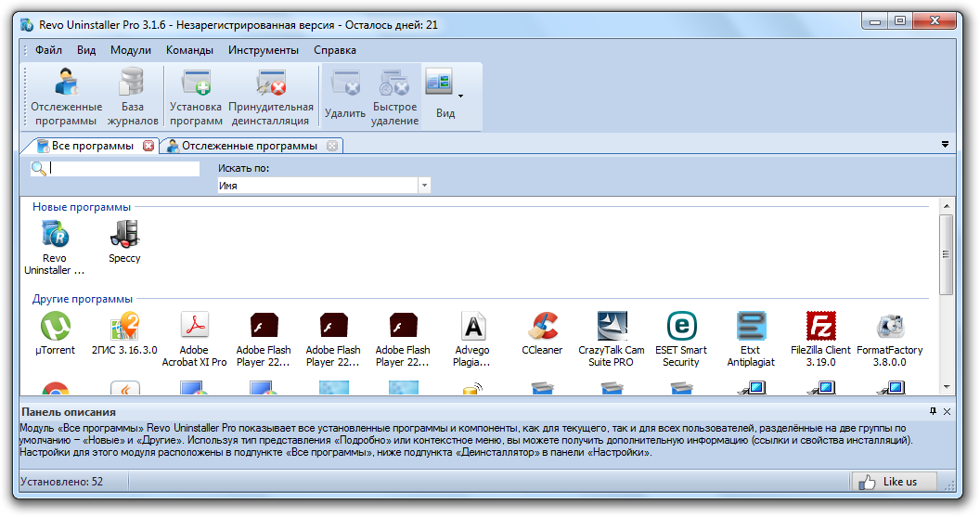Click the Like us button
Viewport: 980px width, 517px height.
(894, 482)
